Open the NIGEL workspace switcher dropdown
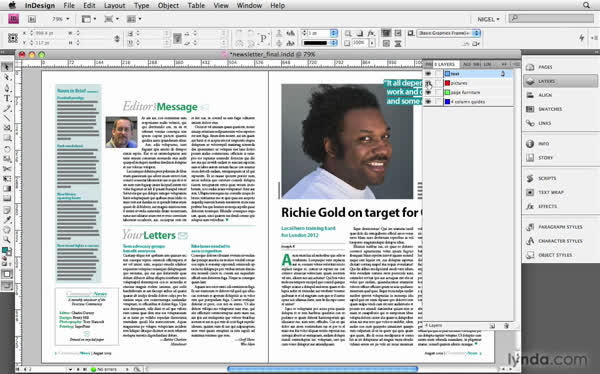Viewport: 600px width, 374px height. 488,19
